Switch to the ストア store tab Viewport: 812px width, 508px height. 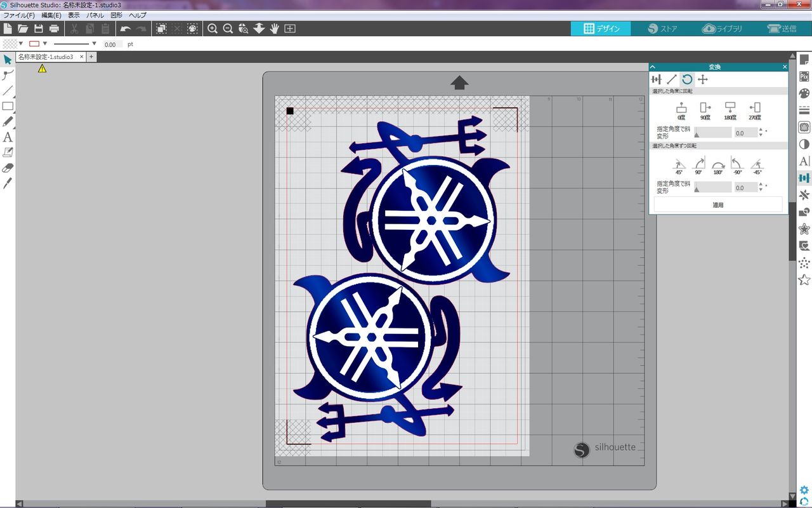click(663, 29)
